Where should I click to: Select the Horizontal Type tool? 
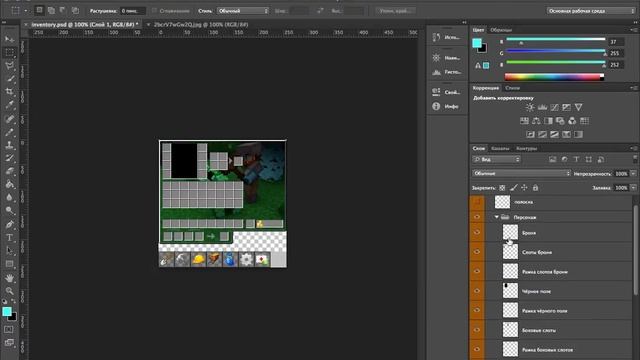pos(9,238)
